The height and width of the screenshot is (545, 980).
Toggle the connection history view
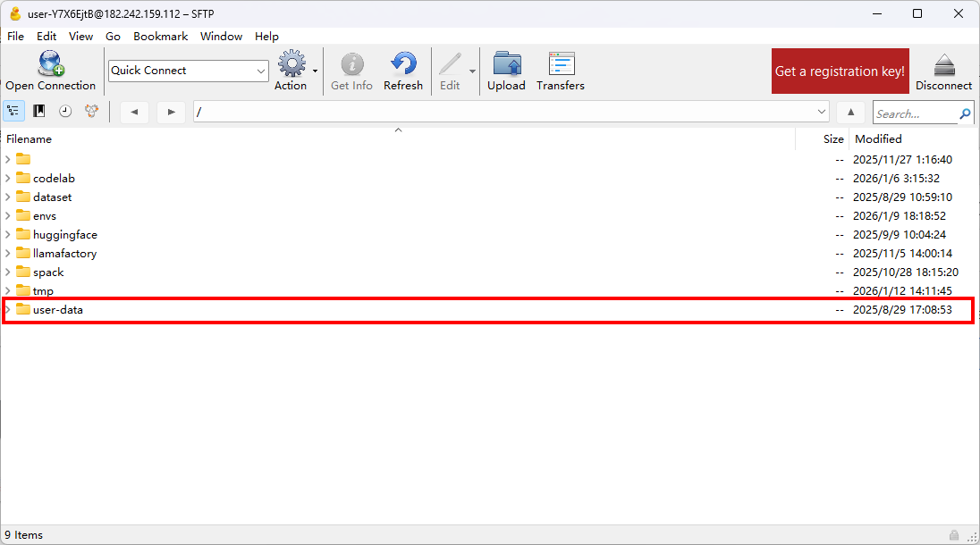(65, 112)
